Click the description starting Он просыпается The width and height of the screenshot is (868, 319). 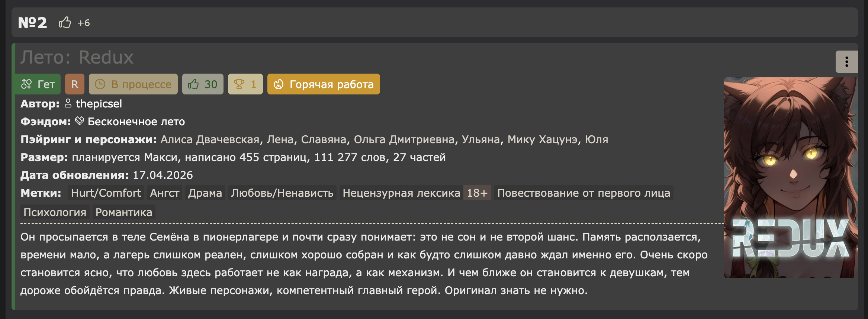point(364,264)
